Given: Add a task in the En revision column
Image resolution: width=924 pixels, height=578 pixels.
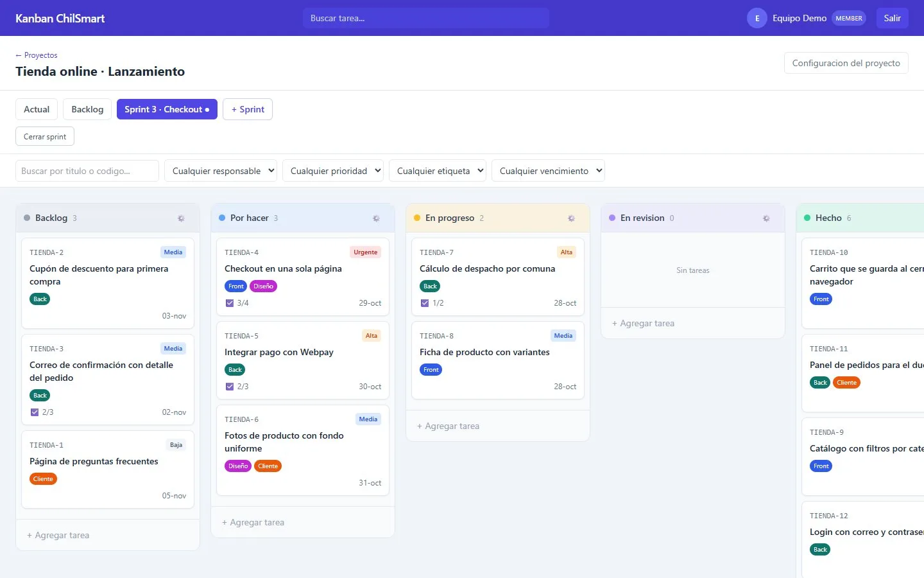Looking at the screenshot, I should (693, 323).
